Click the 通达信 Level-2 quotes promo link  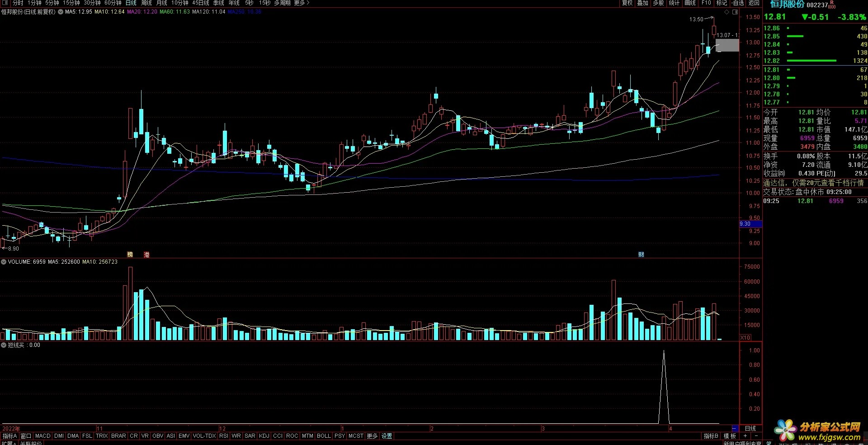click(814, 183)
